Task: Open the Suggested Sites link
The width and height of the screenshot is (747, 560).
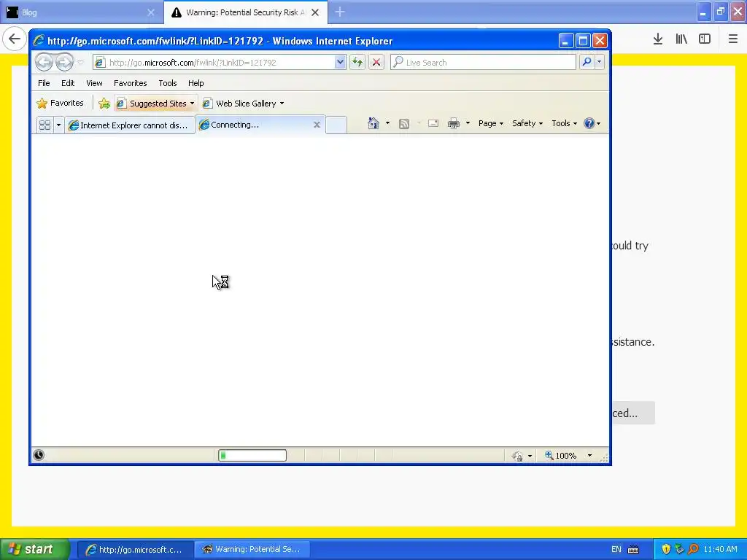Action: pos(156,104)
